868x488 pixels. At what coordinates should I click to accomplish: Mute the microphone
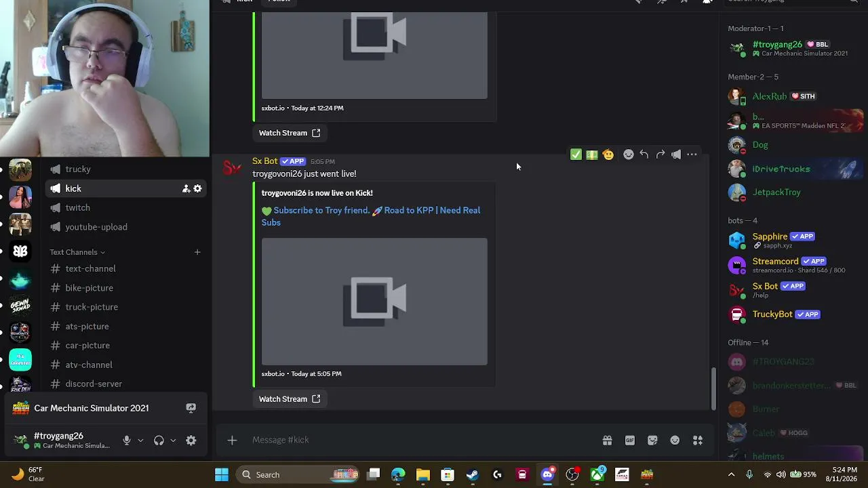click(x=127, y=441)
